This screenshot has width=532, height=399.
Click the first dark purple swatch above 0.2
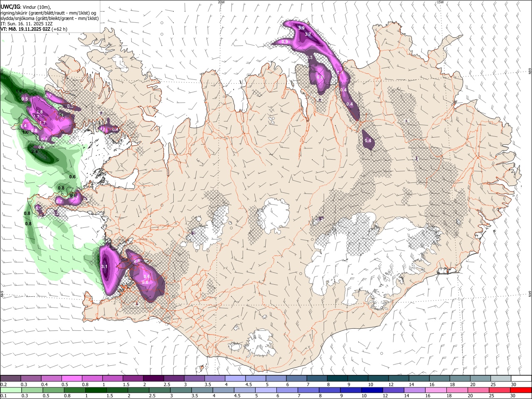tap(10, 379)
